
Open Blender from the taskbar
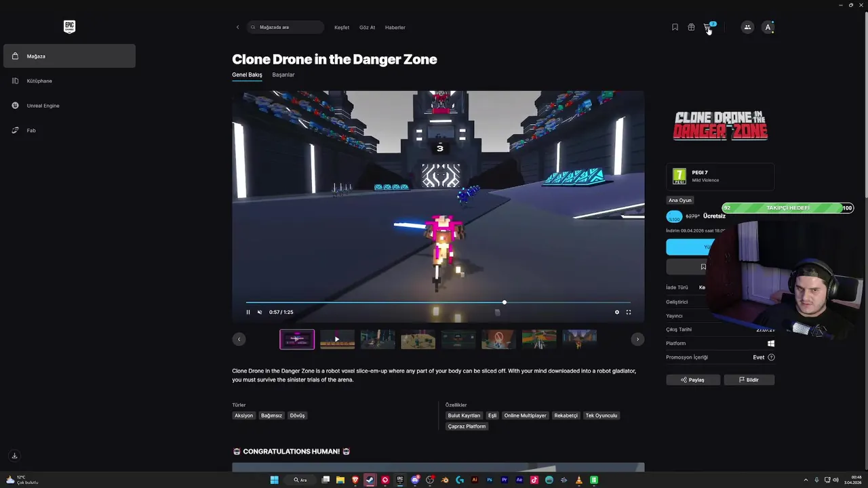tap(445, 480)
